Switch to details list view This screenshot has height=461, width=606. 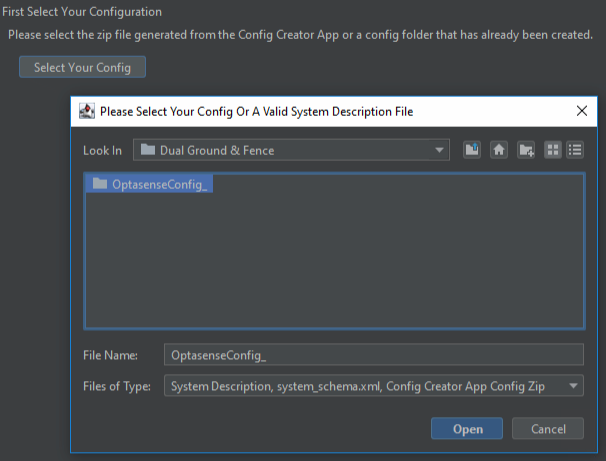click(575, 150)
